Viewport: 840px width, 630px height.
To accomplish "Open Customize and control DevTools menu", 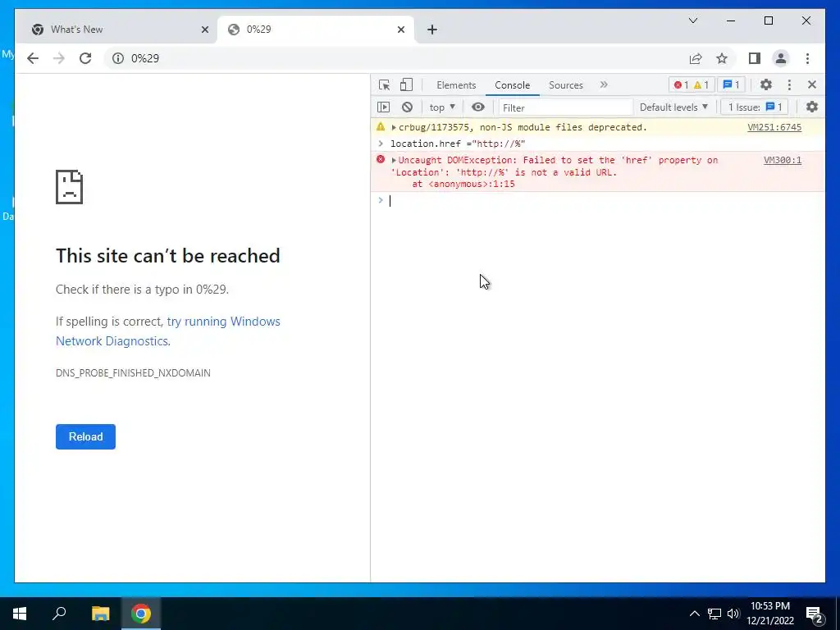I will click(789, 84).
